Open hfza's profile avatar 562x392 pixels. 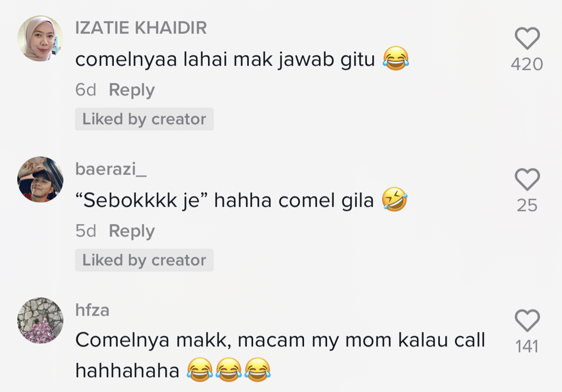tap(40, 320)
